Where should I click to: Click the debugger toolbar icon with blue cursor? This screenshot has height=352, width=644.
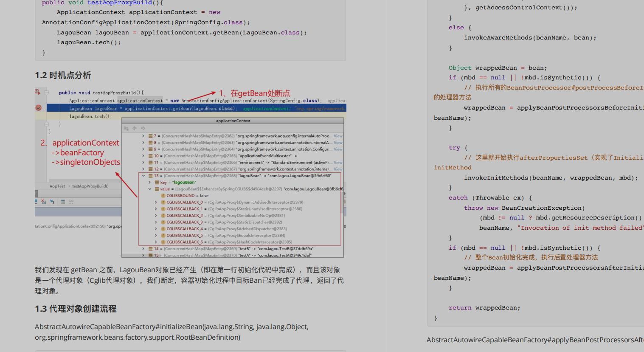point(52,202)
